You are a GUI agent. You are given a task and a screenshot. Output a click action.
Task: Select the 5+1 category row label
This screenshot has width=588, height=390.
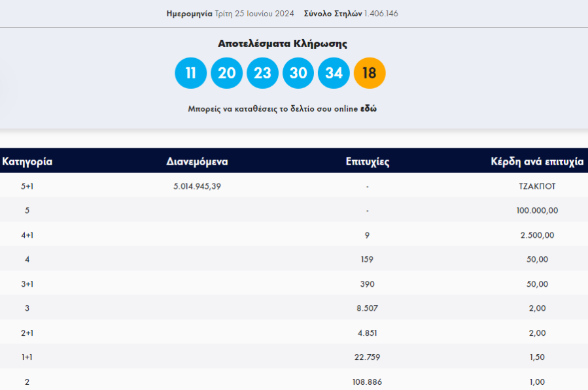pos(27,186)
